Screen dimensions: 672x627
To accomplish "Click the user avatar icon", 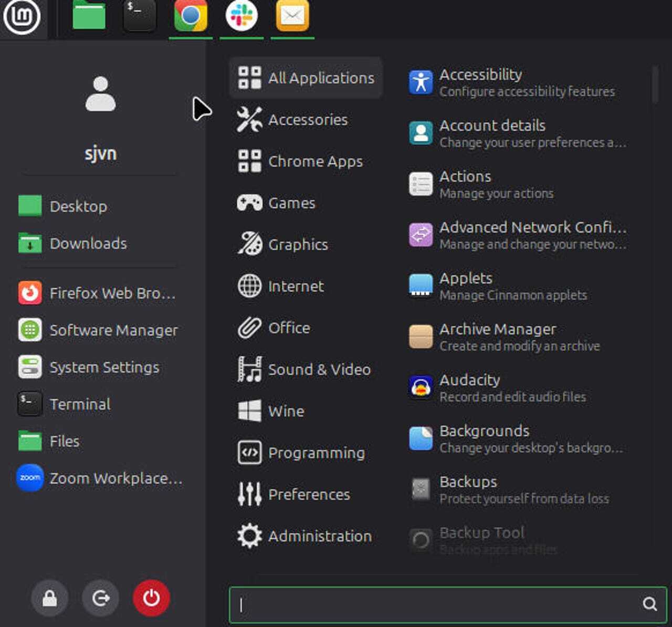I will (x=100, y=93).
